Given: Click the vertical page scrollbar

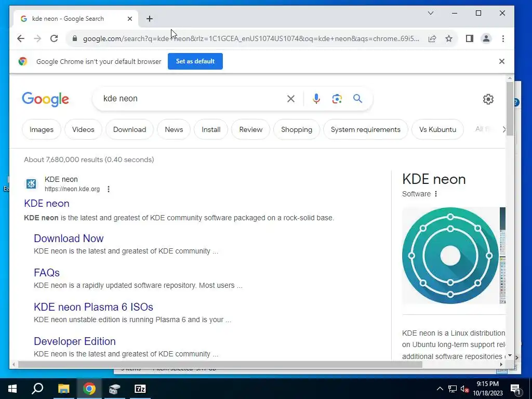Looking at the screenshot, I should coord(510,109).
